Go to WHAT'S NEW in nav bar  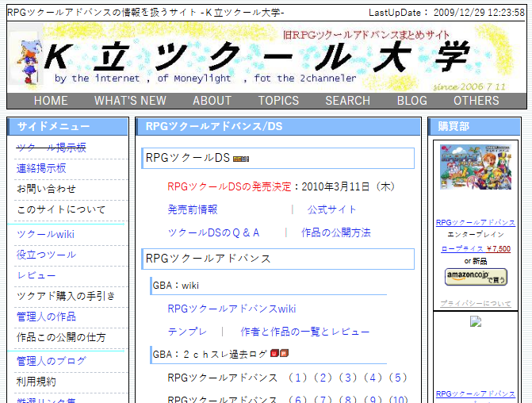point(130,101)
